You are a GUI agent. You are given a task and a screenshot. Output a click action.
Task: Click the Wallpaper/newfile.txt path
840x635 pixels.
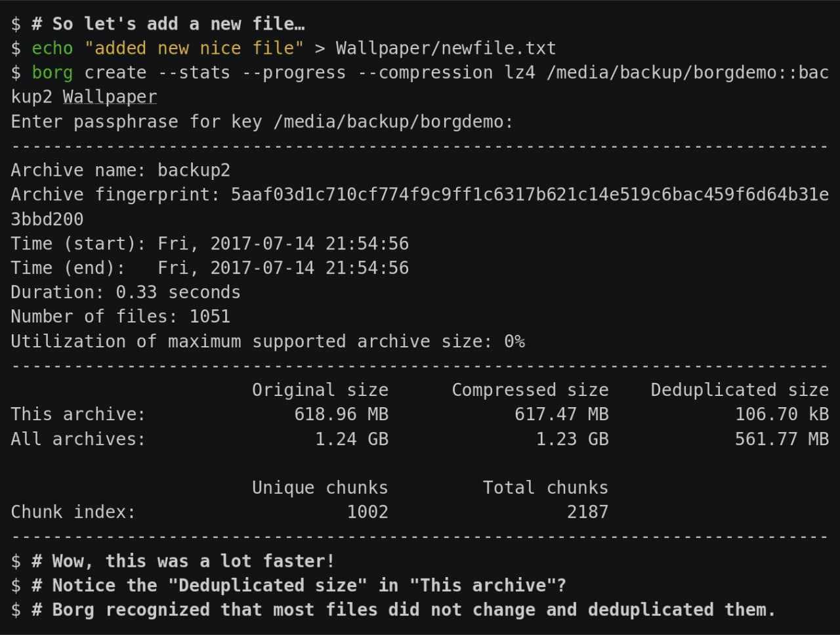coord(446,48)
